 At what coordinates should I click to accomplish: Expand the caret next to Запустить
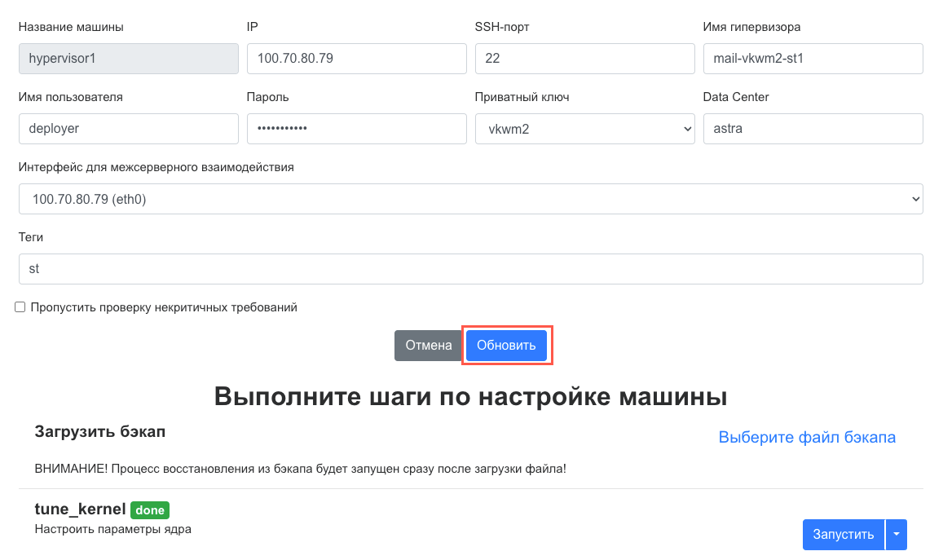(x=897, y=535)
